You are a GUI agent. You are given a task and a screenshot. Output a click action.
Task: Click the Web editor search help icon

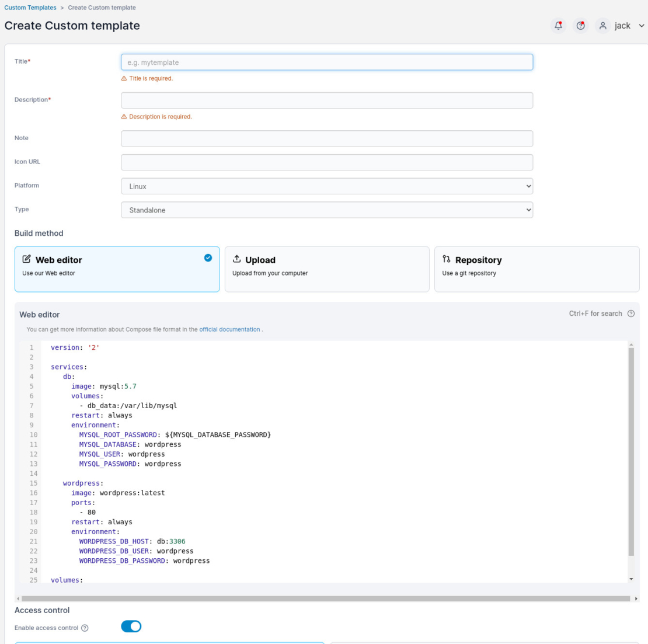(x=631, y=314)
